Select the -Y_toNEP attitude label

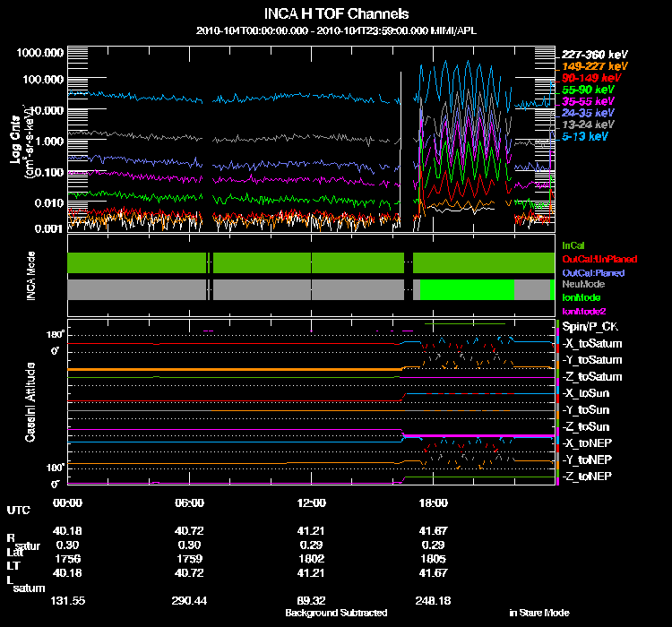pyautogui.click(x=587, y=460)
